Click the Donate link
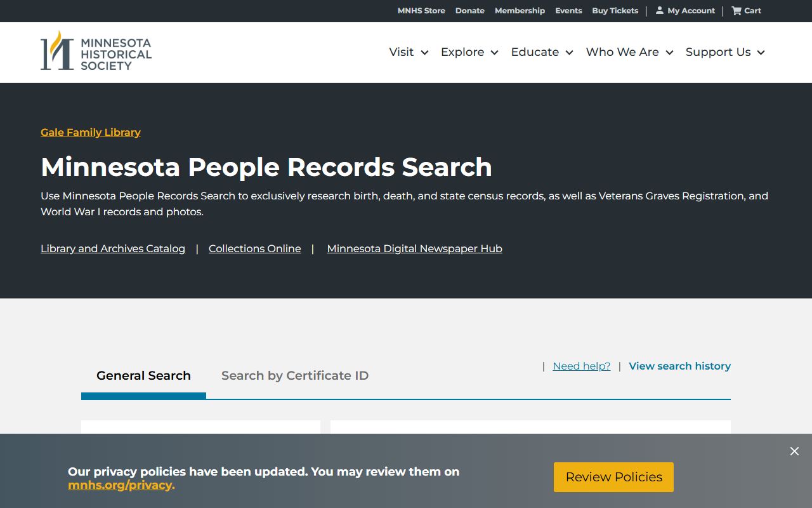 point(470,11)
